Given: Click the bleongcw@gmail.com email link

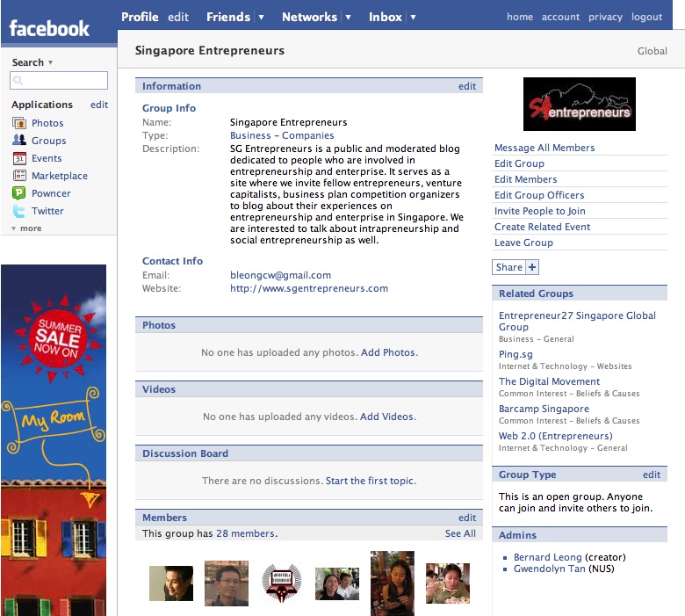Looking at the screenshot, I should tap(280, 275).
